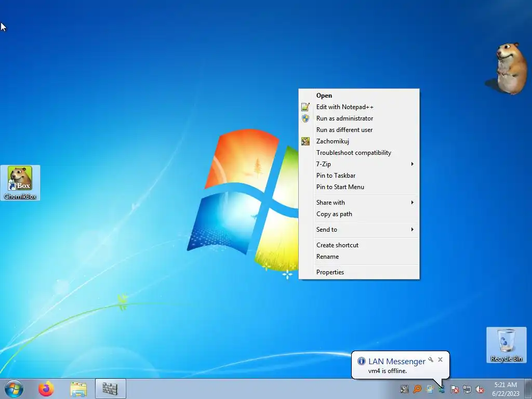
Task: Open the Action Center flag icon
Action: click(x=455, y=389)
